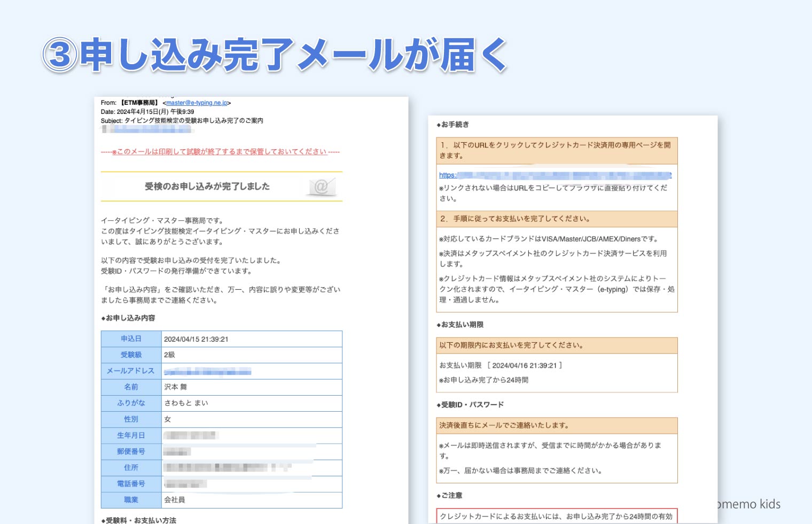
Task: Click the 名前 label cell
Action: click(131, 387)
